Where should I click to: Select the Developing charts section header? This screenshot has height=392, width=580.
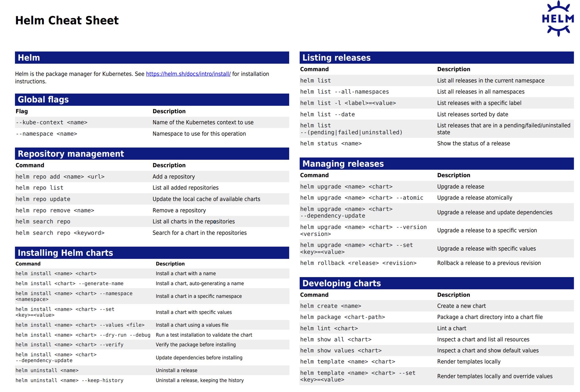[x=437, y=283]
